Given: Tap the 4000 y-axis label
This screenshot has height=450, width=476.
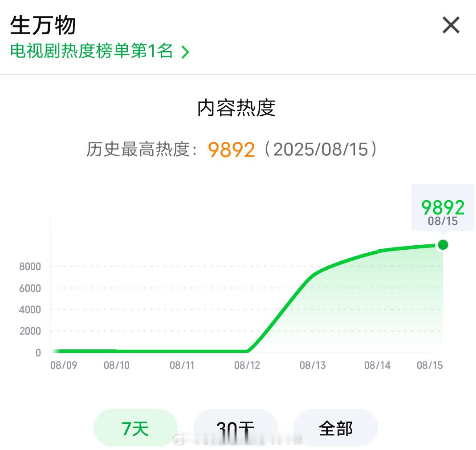Looking at the screenshot, I should point(30,309).
